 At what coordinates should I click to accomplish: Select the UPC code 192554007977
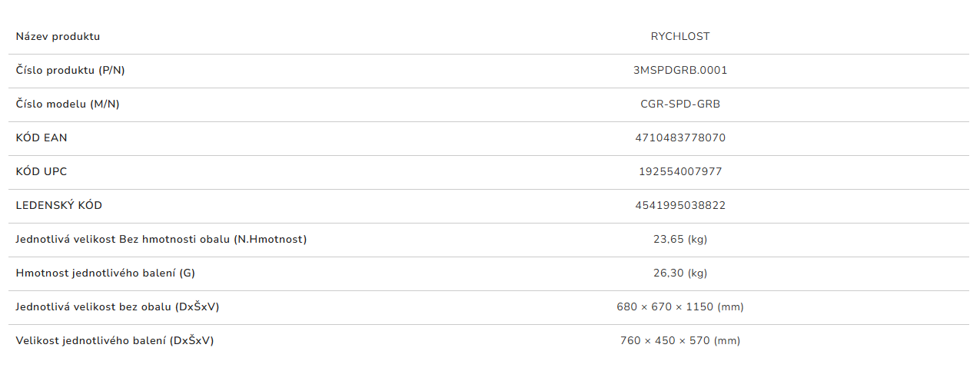[680, 171]
